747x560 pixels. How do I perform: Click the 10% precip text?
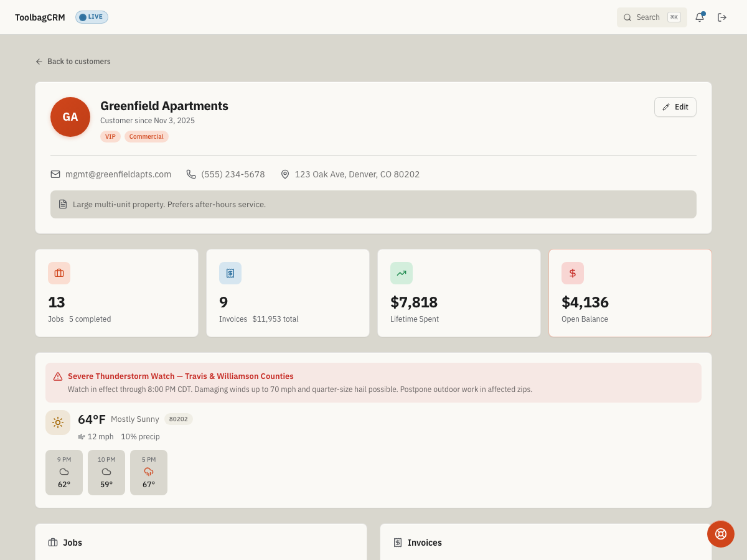140,437
